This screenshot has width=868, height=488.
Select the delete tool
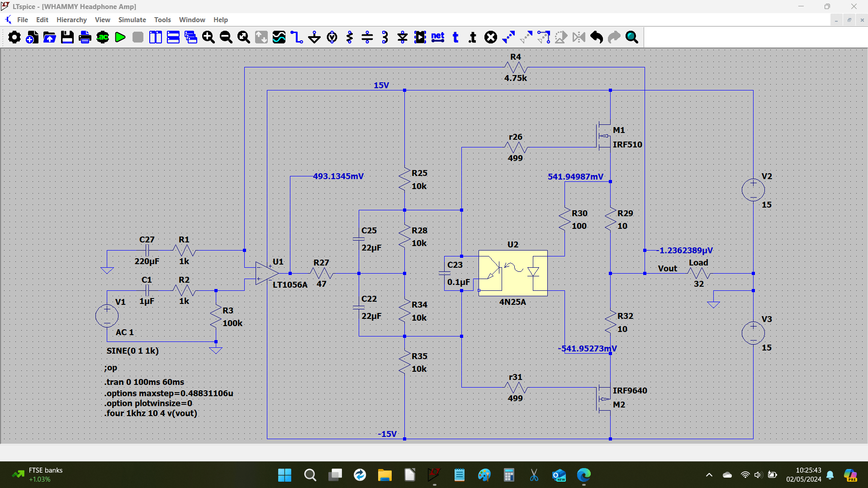pyautogui.click(x=491, y=37)
